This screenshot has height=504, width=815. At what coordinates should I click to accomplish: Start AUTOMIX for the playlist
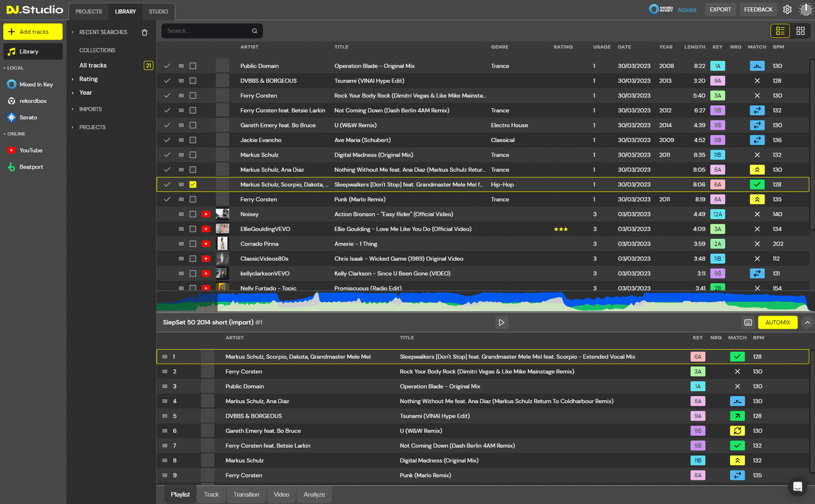[x=778, y=322]
